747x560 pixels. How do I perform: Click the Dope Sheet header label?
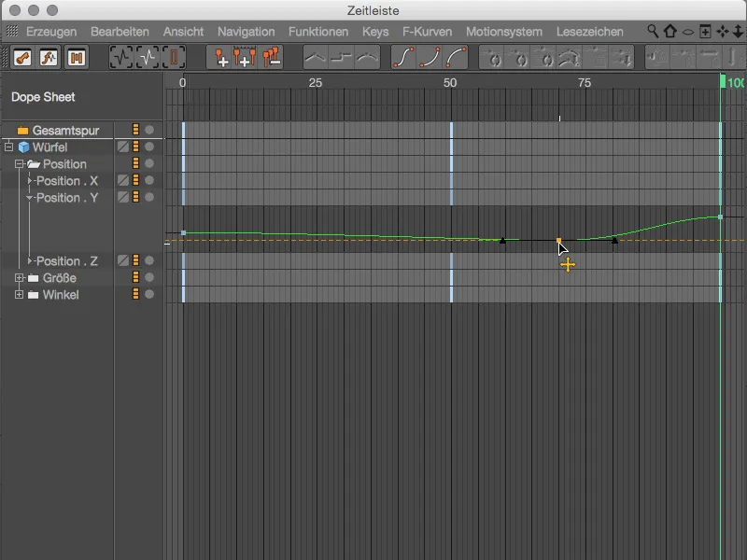[43, 97]
